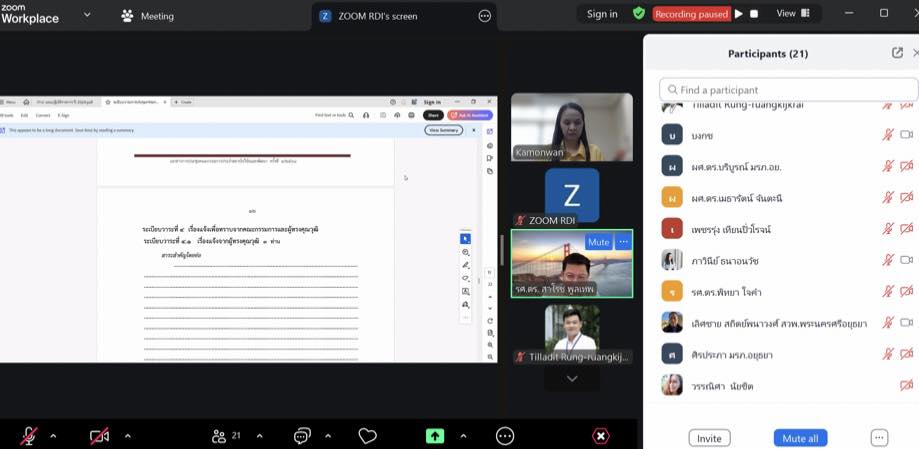Screen dimensions: 919x449
Task: Click the Mute all button
Action: (x=800, y=438)
